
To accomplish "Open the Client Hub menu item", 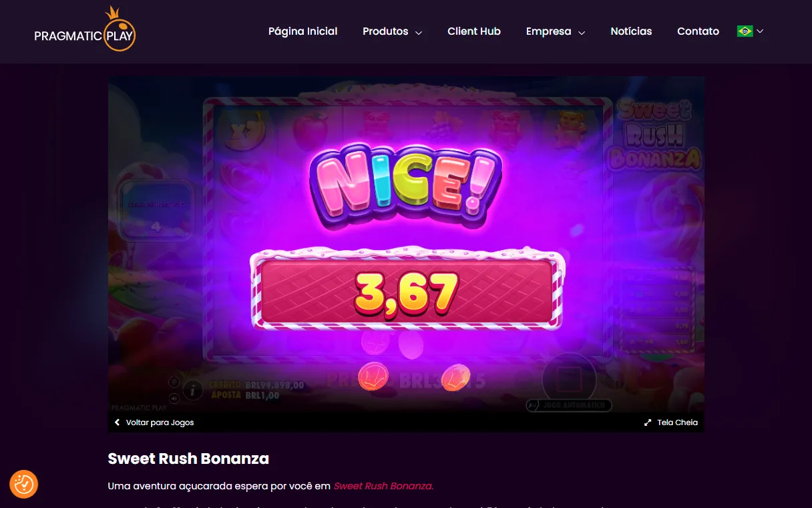I will point(474,31).
